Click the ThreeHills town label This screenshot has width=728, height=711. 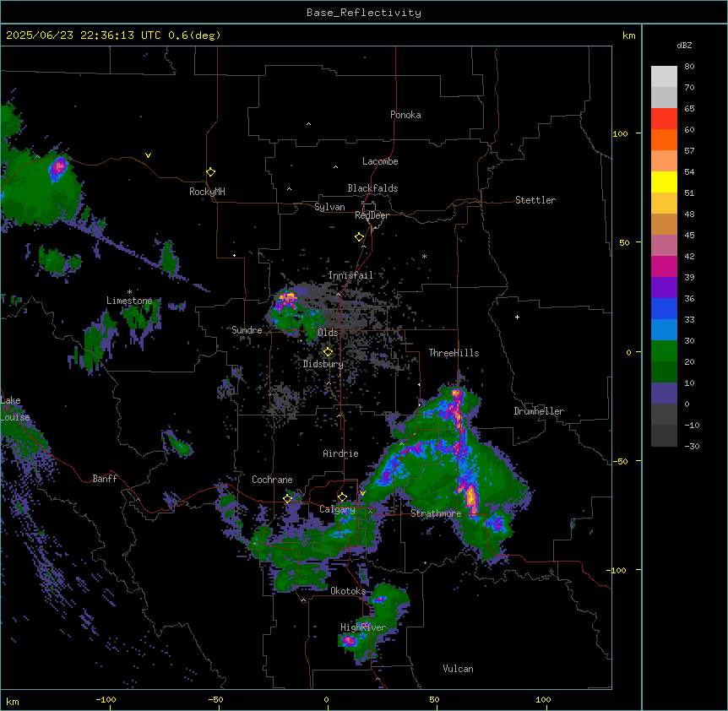tap(454, 353)
